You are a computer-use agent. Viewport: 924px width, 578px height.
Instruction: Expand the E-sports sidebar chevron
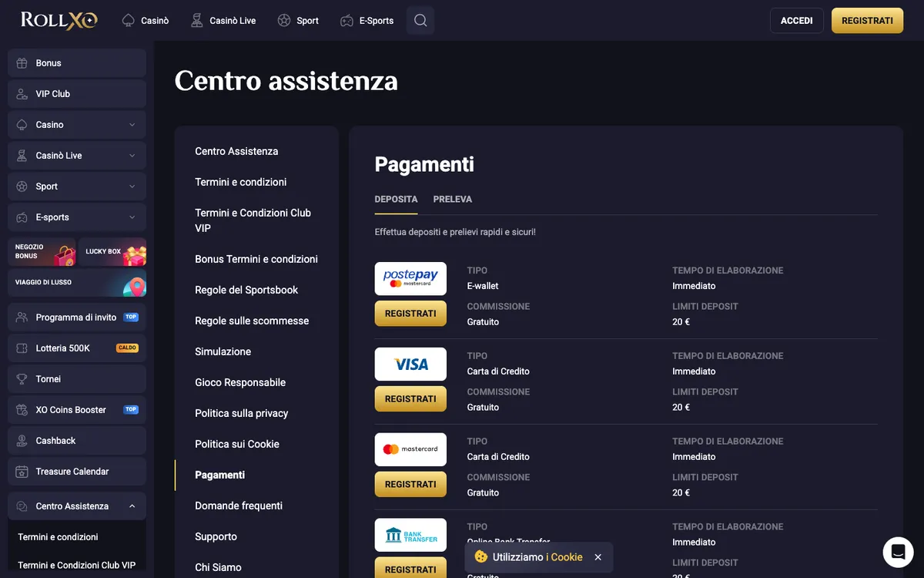[132, 217]
